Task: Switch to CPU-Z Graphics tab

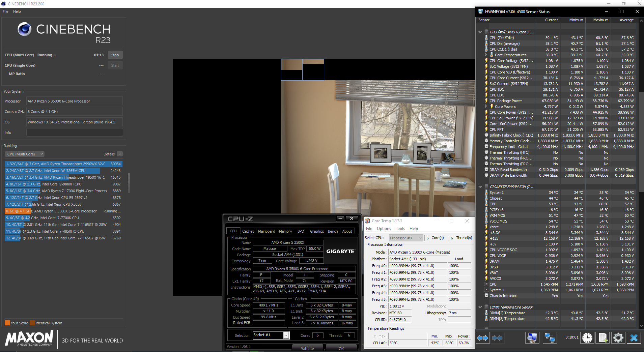Action: pos(317,231)
